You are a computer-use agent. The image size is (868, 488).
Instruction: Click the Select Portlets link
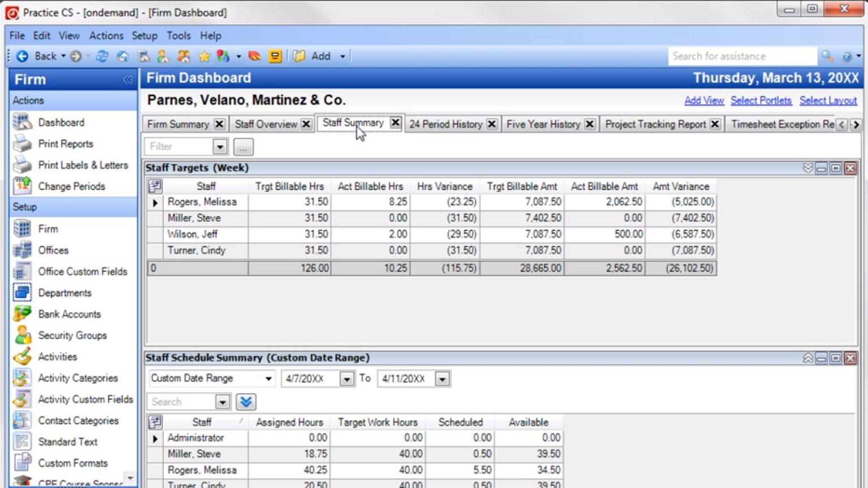coord(761,101)
